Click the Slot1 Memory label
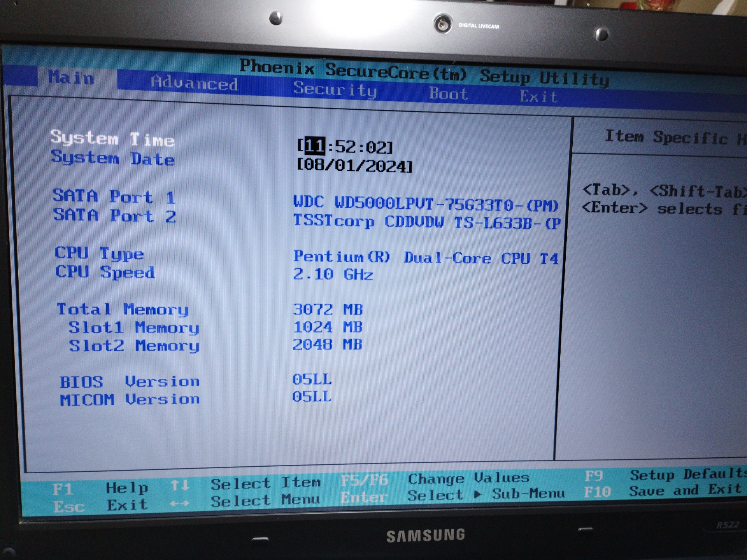The width and height of the screenshot is (747, 560). tap(134, 327)
